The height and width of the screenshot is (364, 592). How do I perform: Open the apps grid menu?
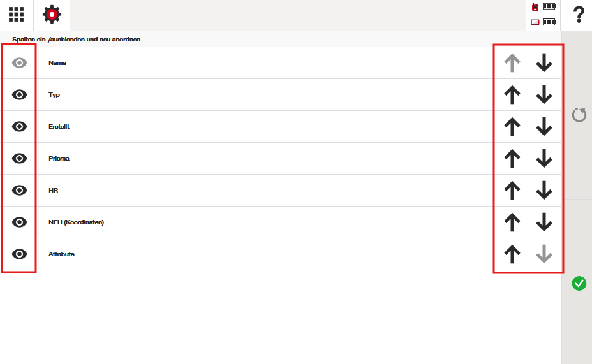pos(17,14)
